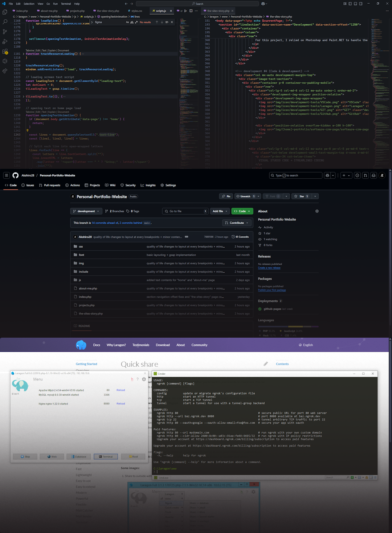Open the Terminal menu in VS Code
392x533 pixels.
(66, 4)
